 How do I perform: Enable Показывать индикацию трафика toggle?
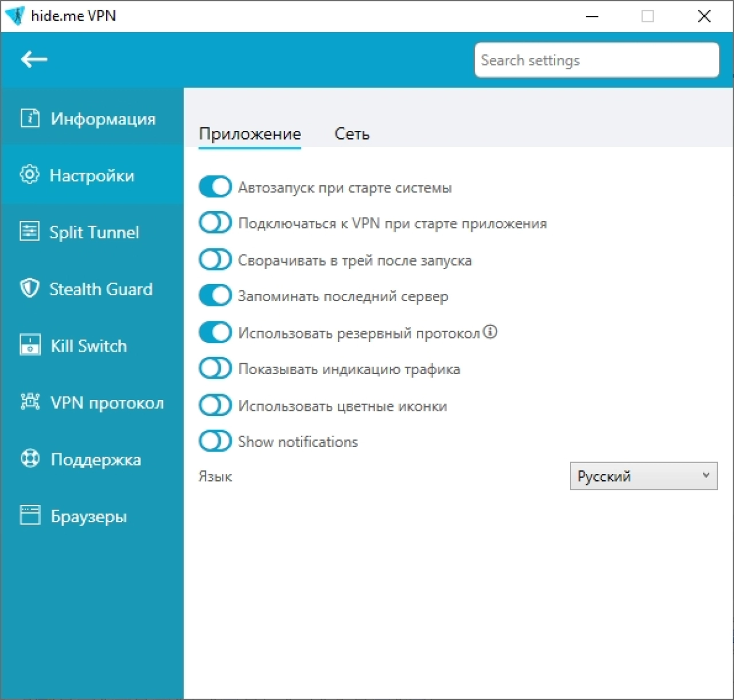215,368
